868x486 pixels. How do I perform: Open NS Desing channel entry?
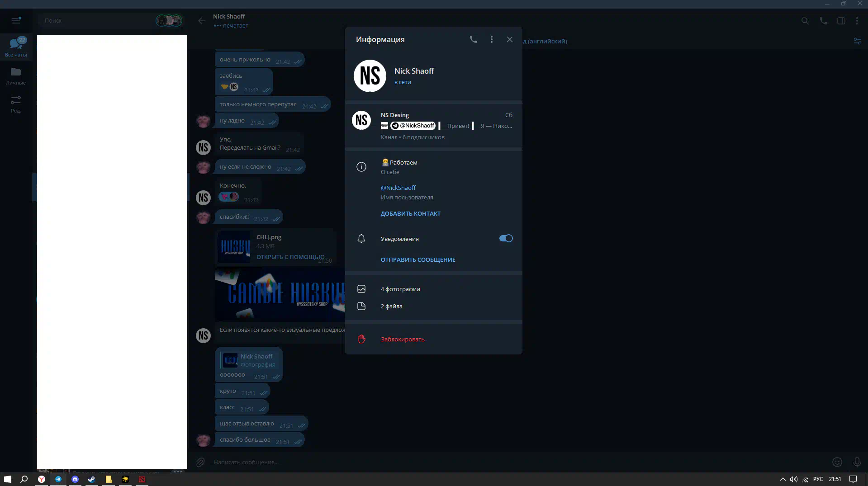[433, 125]
